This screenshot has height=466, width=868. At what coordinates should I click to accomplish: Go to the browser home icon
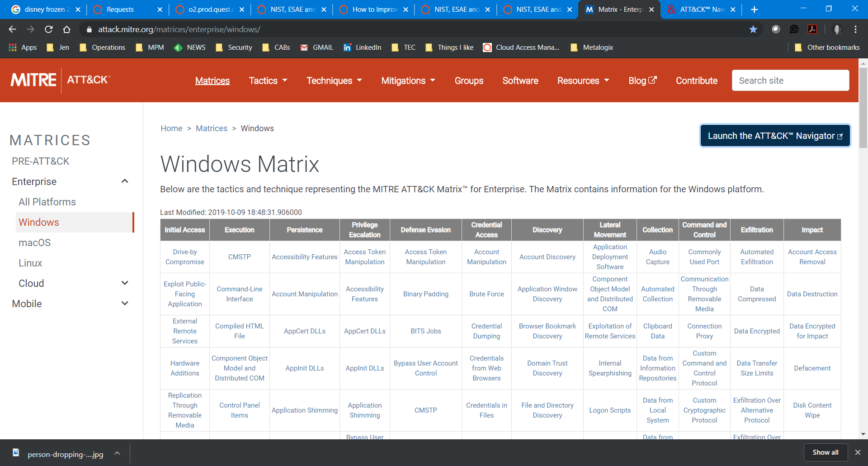tap(66, 29)
